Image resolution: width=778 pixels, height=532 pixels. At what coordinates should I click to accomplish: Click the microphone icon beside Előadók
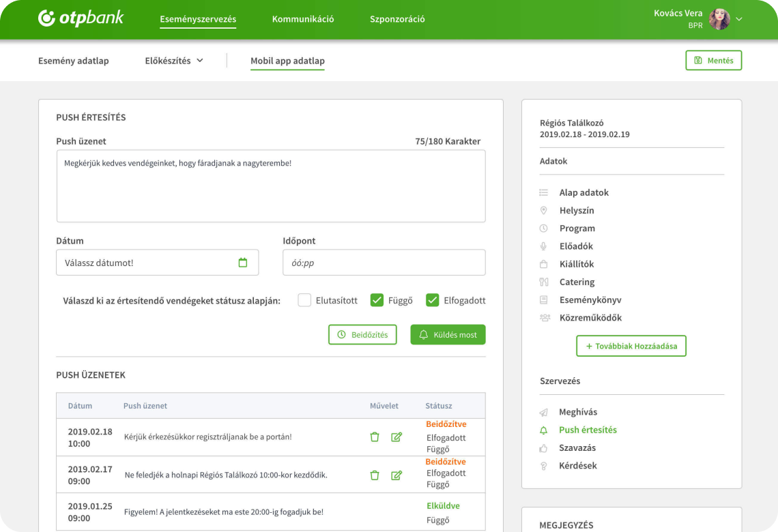click(544, 246)
